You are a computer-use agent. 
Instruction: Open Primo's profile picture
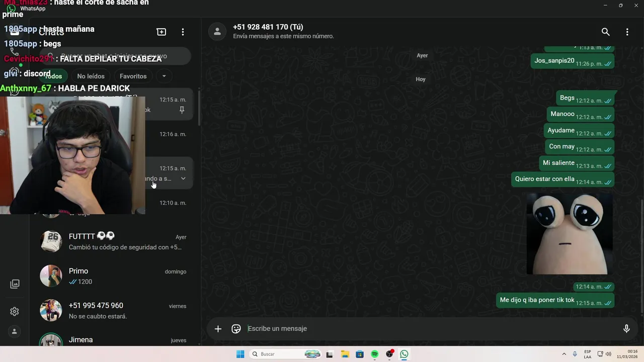(51, 276)
